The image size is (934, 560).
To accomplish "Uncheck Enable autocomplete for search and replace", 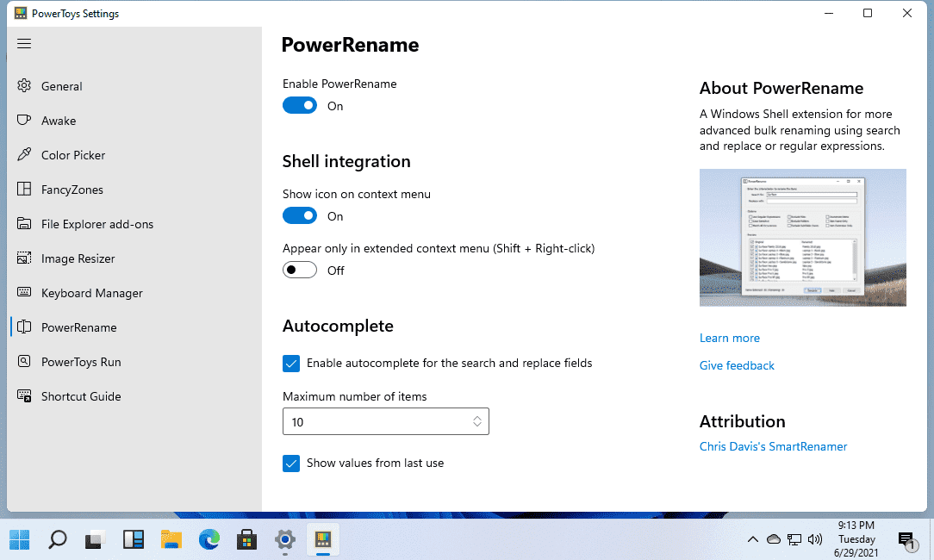I will 291,364.
